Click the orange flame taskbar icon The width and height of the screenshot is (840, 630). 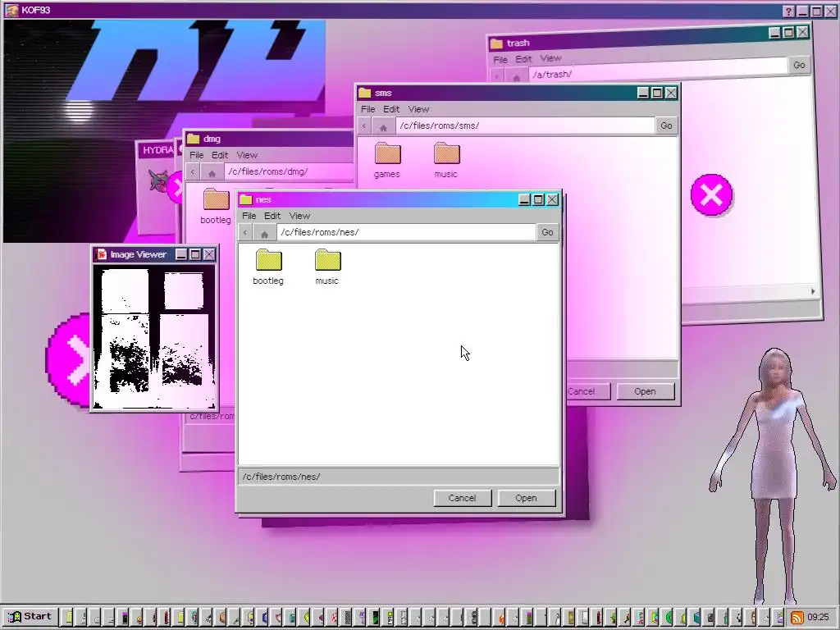click(x=501, y=617)
